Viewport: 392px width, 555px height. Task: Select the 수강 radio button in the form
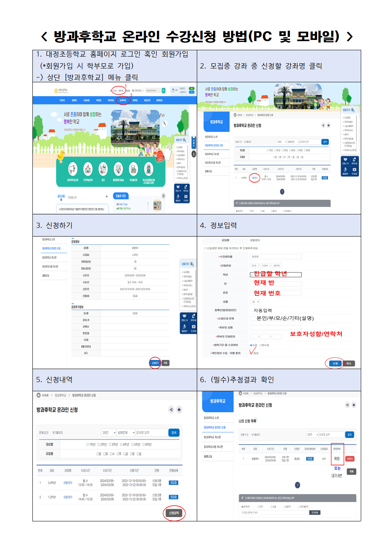(251, 345)
